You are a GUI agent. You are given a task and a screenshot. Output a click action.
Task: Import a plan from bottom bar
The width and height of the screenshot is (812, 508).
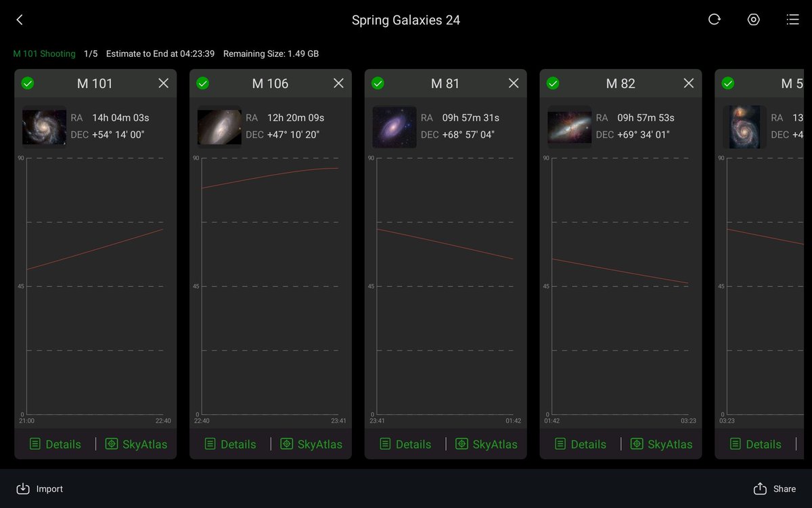[40, 489]
